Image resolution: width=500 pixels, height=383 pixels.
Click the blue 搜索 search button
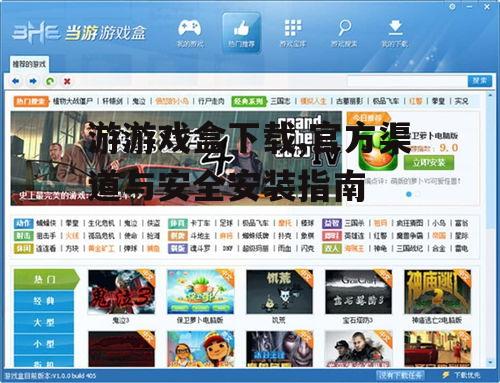480,81
